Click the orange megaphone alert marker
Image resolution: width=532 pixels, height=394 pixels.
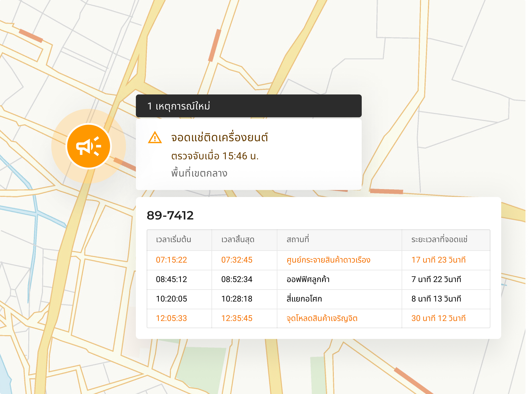pyautogui.click(x=88, y=146)
